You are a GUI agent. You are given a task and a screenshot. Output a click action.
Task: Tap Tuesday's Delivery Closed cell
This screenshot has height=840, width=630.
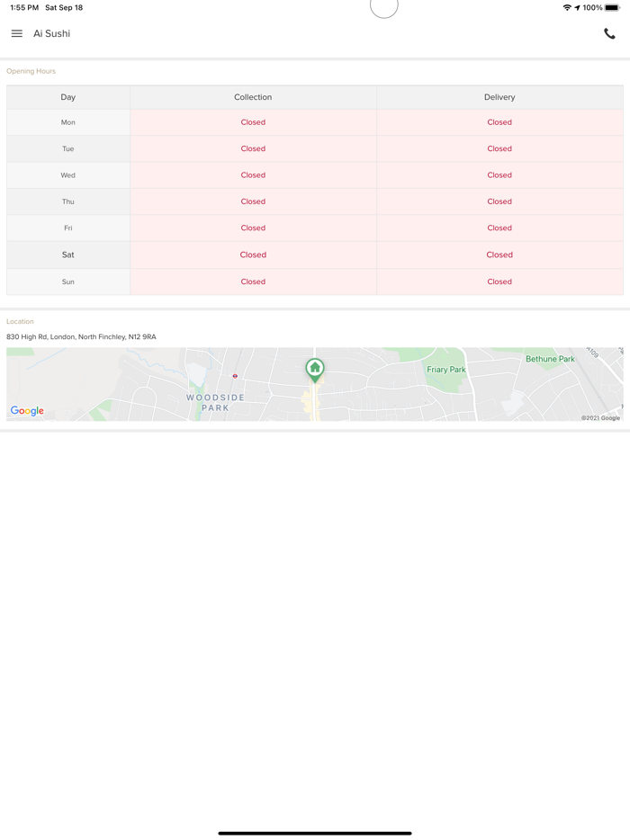(499, 148)
